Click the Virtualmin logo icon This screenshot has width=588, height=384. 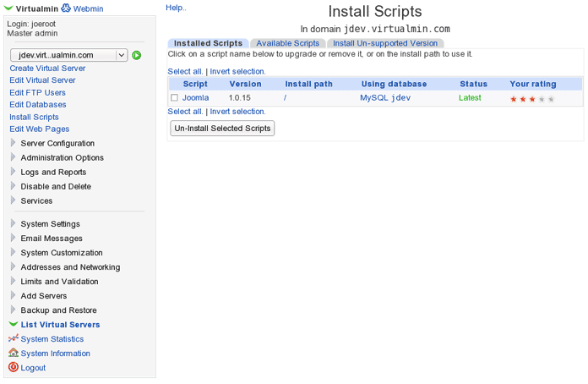(9, 8)
